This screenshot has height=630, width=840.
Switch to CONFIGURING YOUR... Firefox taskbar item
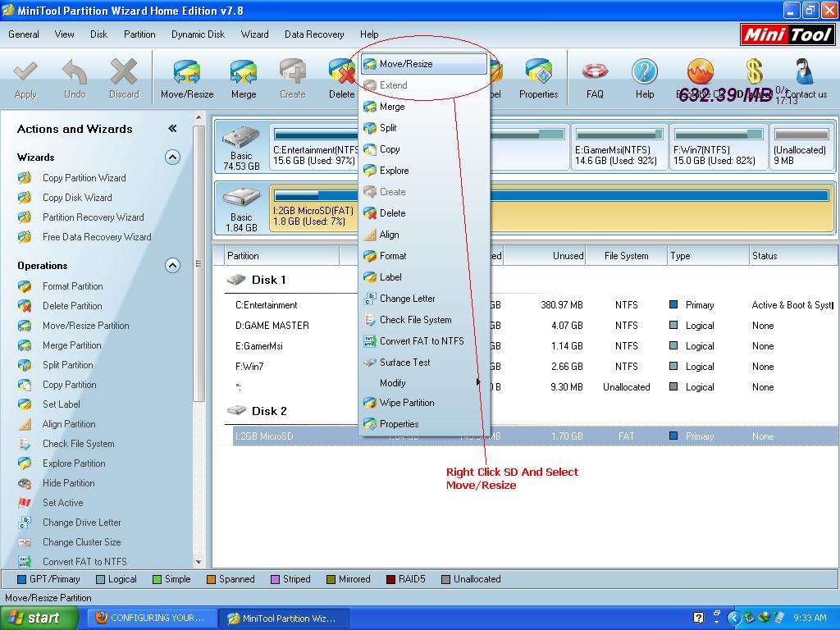coord(153,619)
